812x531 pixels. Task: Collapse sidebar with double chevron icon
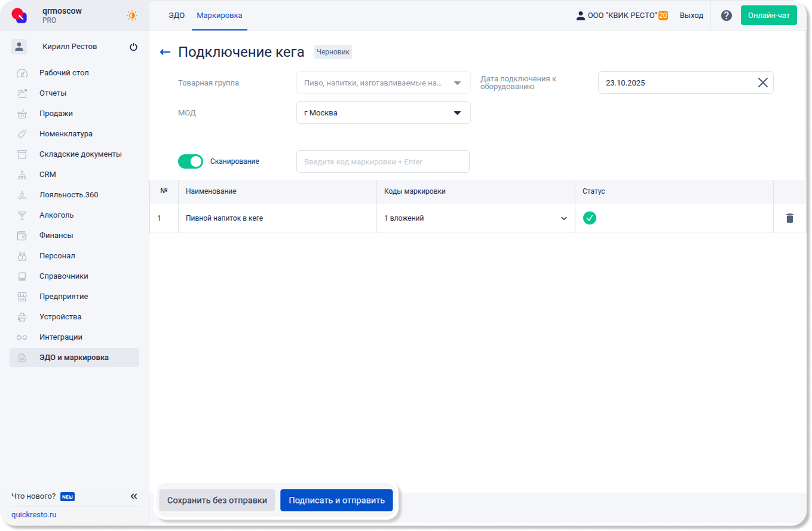pos(134,496)
